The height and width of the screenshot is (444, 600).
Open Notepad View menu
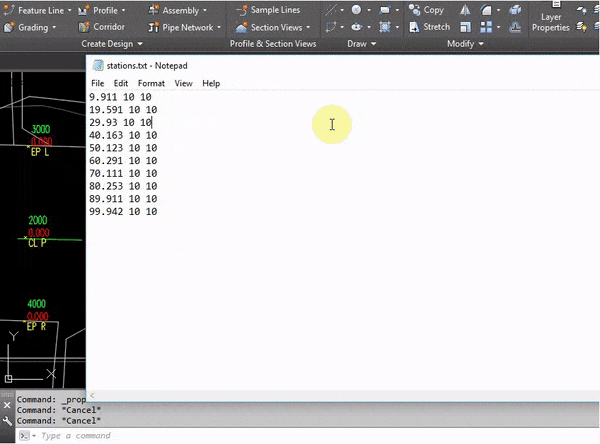tap(183, 83)
